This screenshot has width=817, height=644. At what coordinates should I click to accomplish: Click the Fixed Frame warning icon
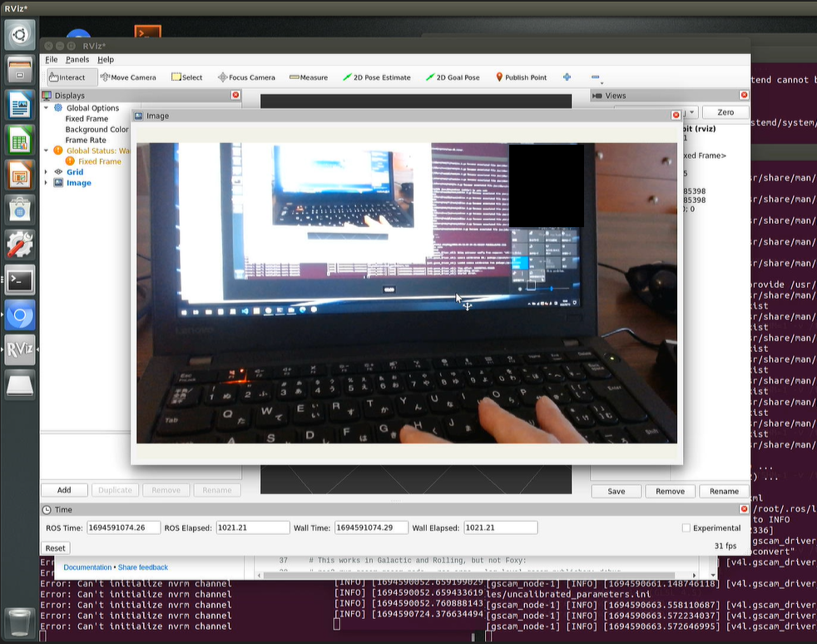[x=70, y=161]
